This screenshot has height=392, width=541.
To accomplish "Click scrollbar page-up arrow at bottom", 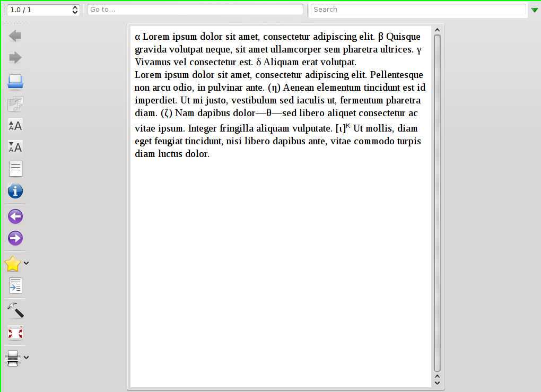I will coord(437,377).
